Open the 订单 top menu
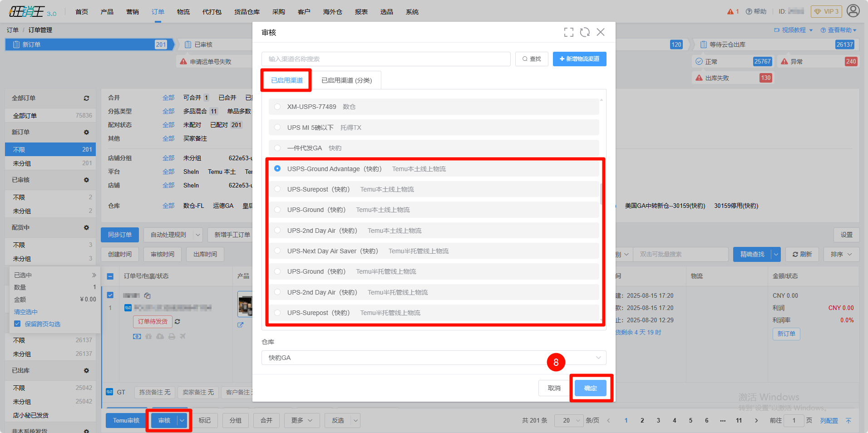 (x=158, y=12)
